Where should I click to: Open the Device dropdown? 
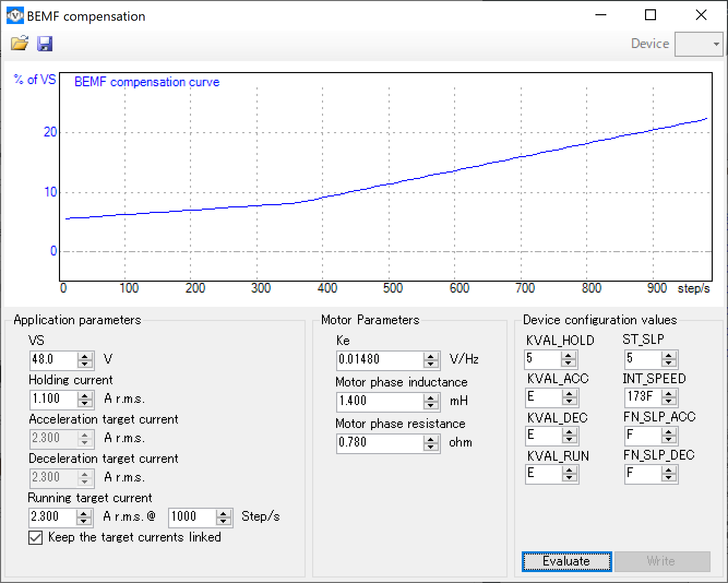699,44
